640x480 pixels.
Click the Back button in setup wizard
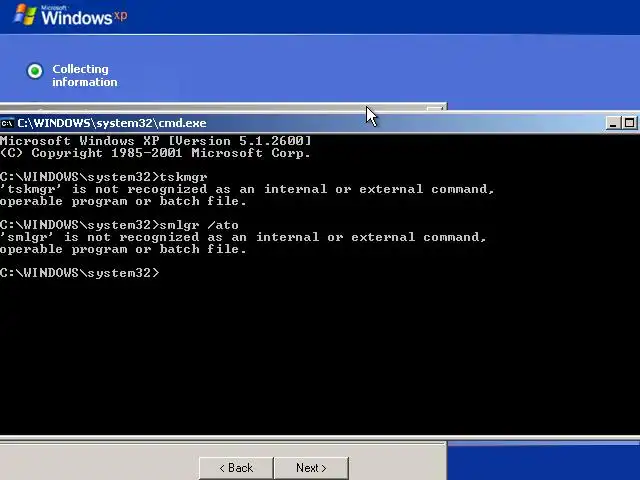pyautogui.click(x=236, y=468)
